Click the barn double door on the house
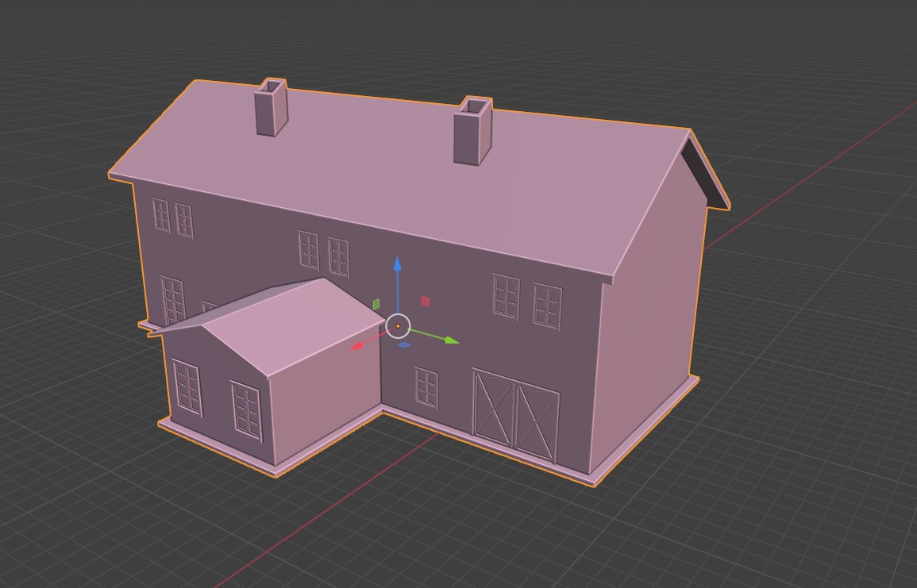The image size is (917, 588). point(516,415)
